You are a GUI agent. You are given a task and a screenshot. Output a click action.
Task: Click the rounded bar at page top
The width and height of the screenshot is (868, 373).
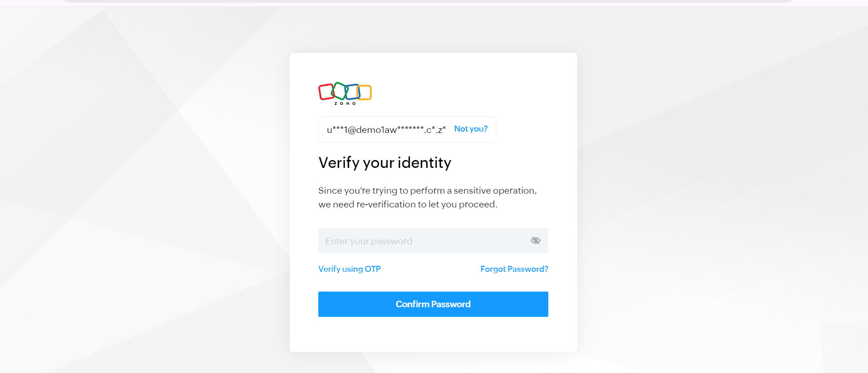click(428, 1)
